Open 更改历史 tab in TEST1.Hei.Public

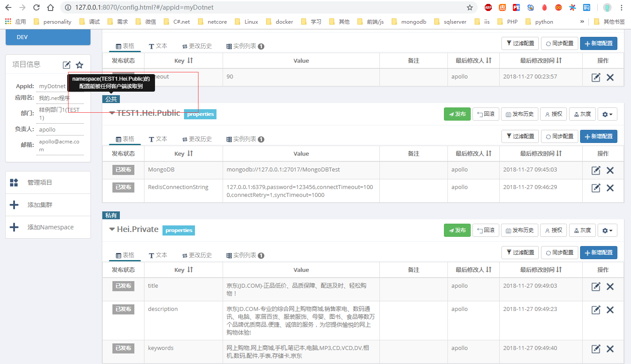(x=197, y=139)
